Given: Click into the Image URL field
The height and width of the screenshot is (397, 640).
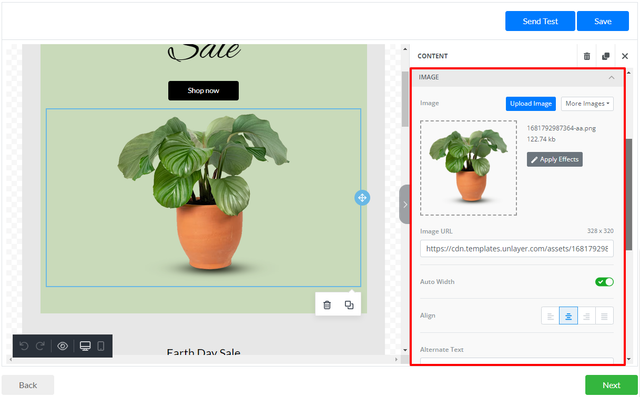Looking at the screenshot, I should 517,248.
